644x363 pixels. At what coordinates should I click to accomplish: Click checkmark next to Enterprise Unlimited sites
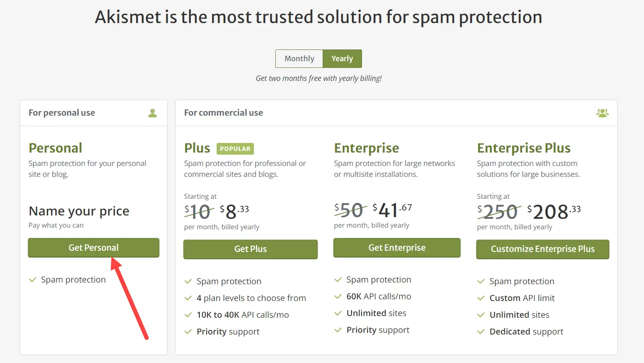tap(338, 313)
